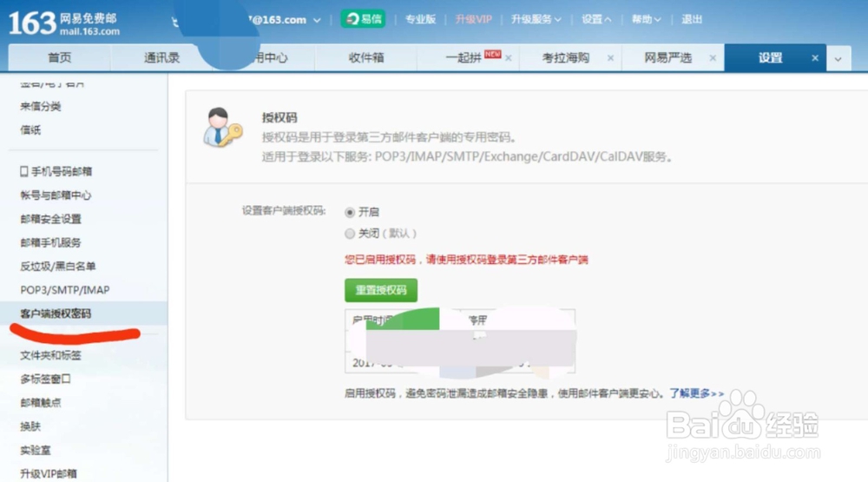This screenshot has height=482, width=868.
Task: Open 换肤 in sidebar
Action: pyautogui.click(x=30, y=426)
